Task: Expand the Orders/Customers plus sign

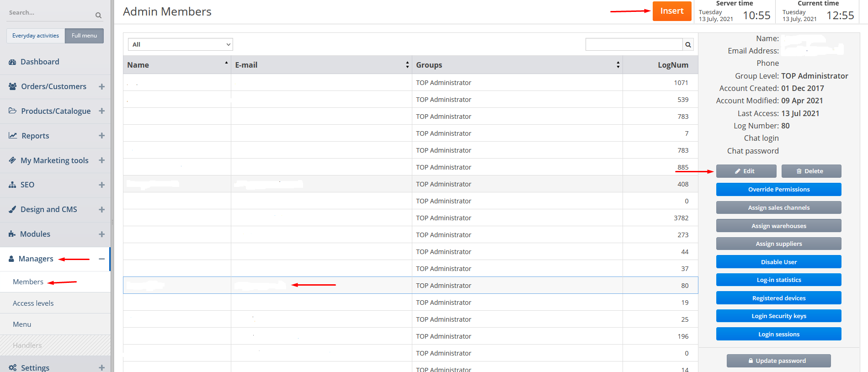Action: pos(101,86)
